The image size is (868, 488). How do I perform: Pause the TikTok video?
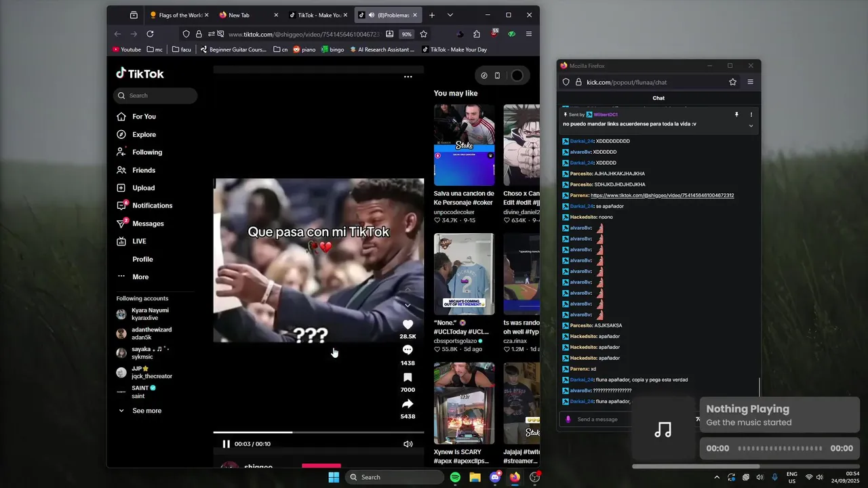(x=226, y=444)
